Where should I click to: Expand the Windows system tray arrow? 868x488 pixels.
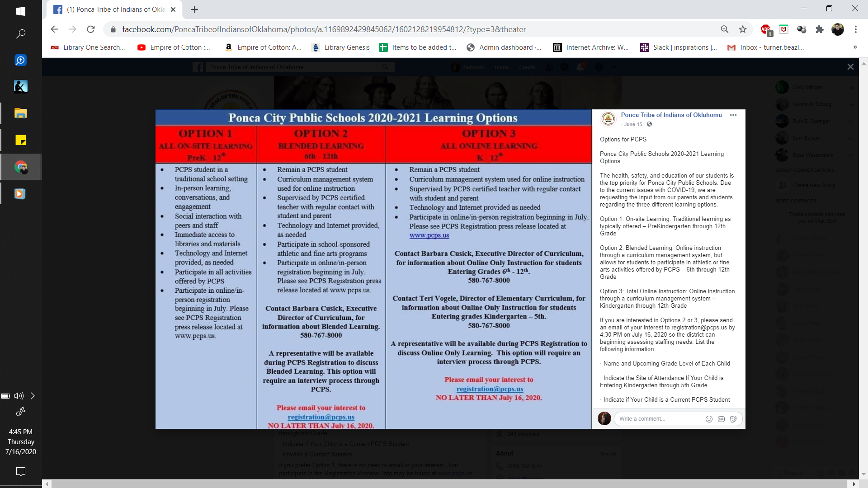coord(33,396)
